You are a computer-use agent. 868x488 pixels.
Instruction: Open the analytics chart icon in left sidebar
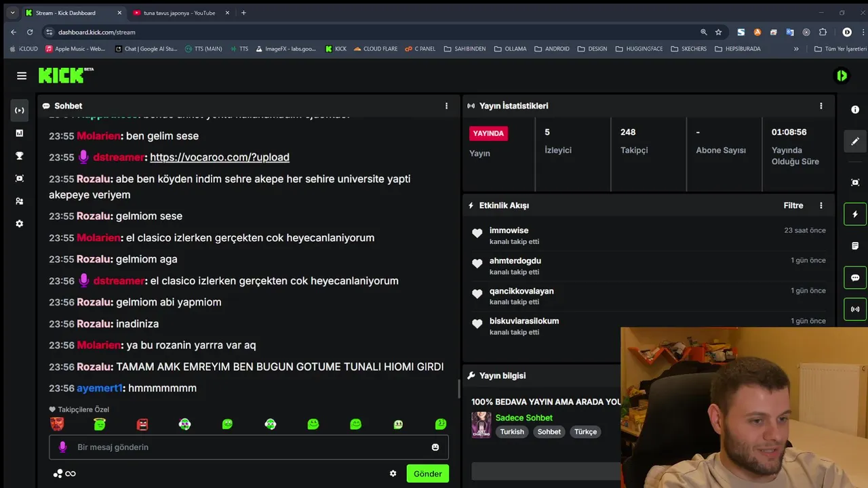19,133
